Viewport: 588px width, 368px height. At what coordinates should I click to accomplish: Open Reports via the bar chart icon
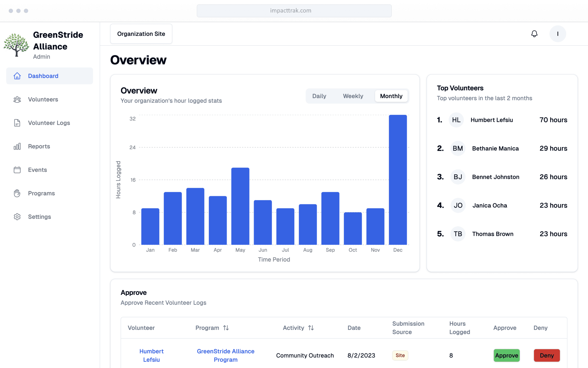(17, 146)
